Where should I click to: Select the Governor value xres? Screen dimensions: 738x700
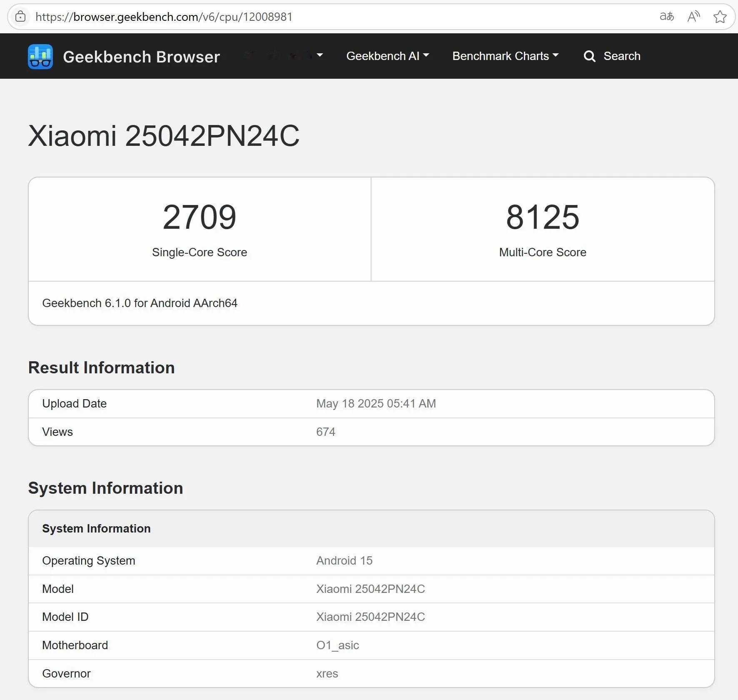coord(327,673)
